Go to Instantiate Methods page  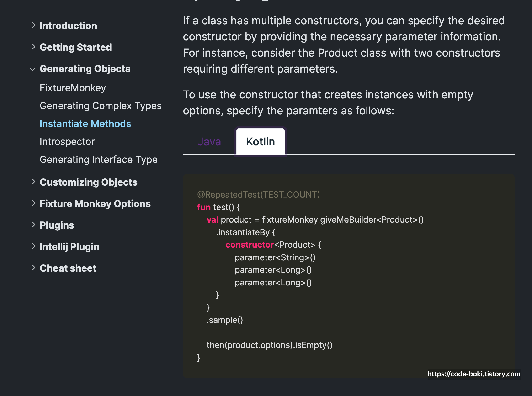click(85, 124)
